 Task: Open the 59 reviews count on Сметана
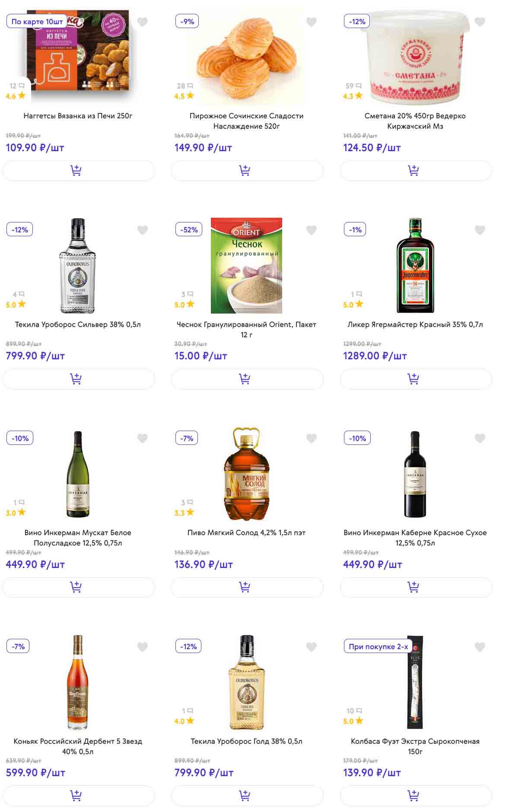(x=353, y=86)
